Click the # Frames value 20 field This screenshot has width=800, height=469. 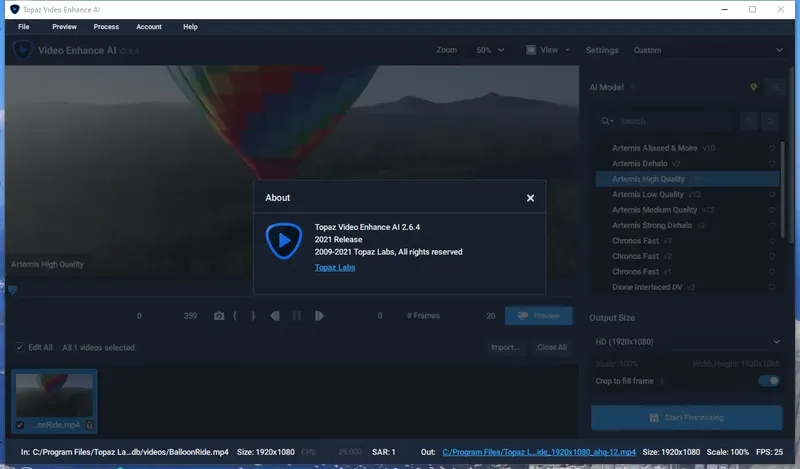pos(490,316)
